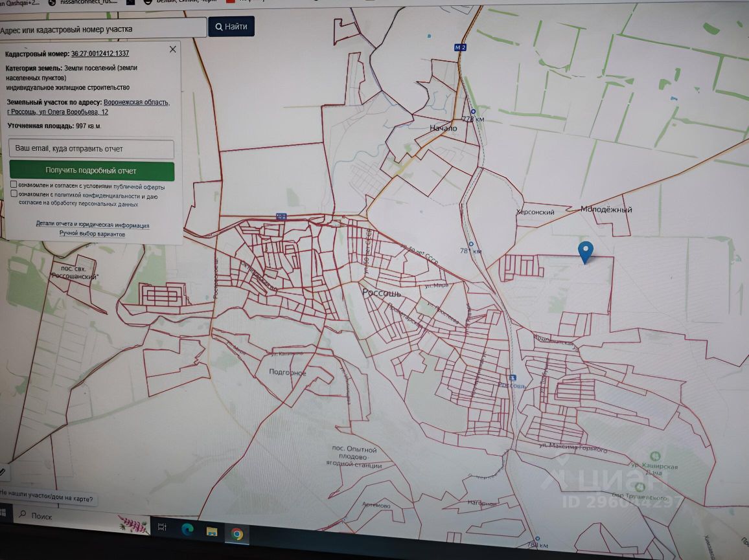Open the Ручной выбор вариантов link
749x560 pixels.
(92, 234)
